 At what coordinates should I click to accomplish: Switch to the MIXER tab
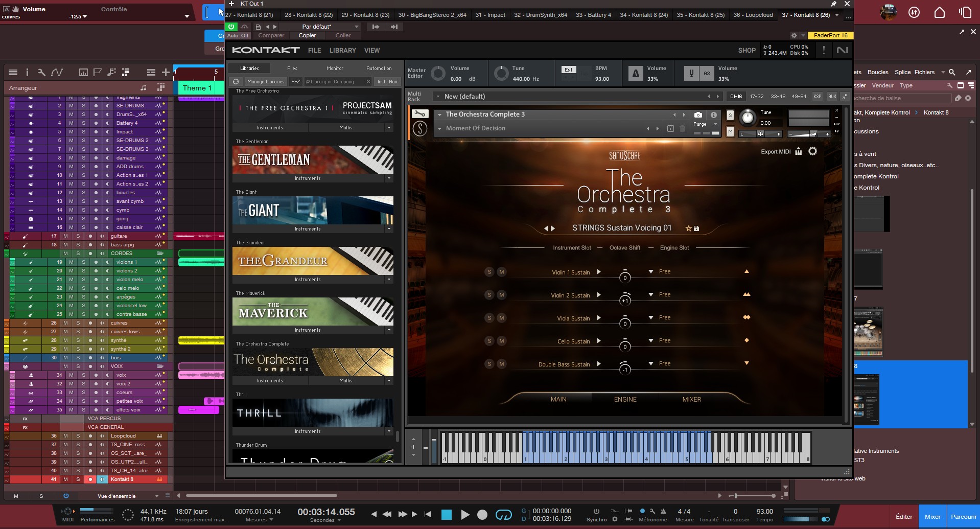pos(691,400)
